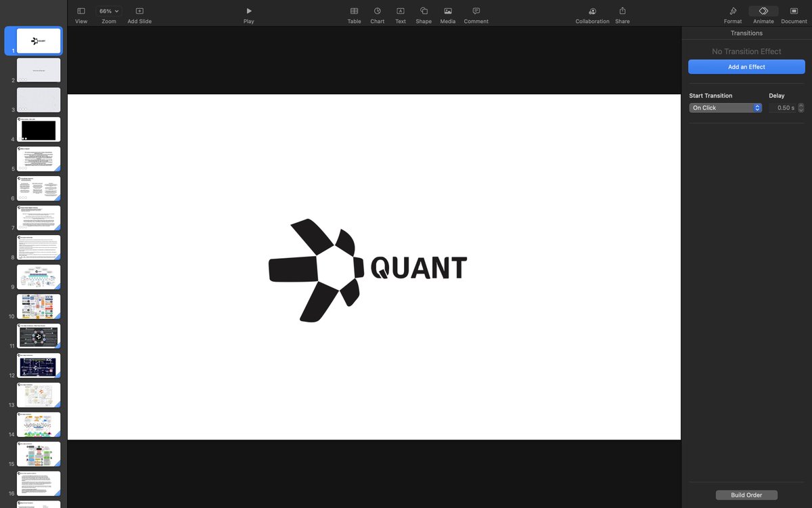Click the Delay 0.50 s field
812x508 pixels.
pyautogui.click(x=782, y=108)
